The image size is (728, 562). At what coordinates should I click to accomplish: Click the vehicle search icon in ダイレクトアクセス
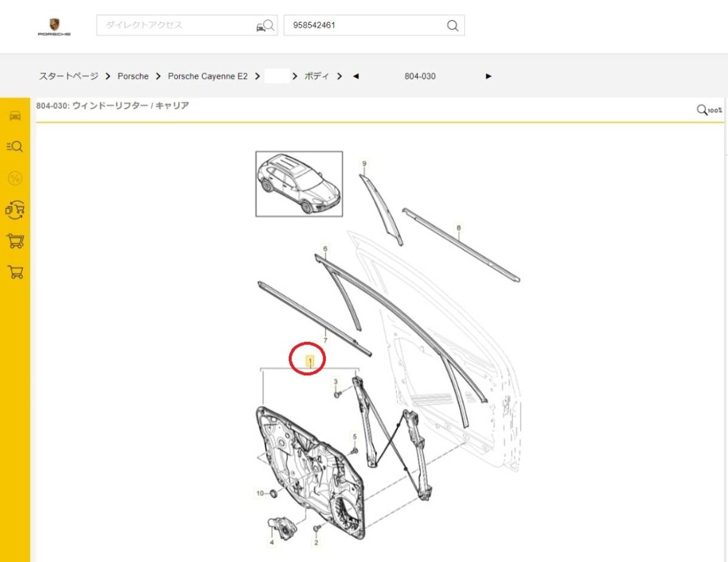pyautogui.click(x=265, y=25)
